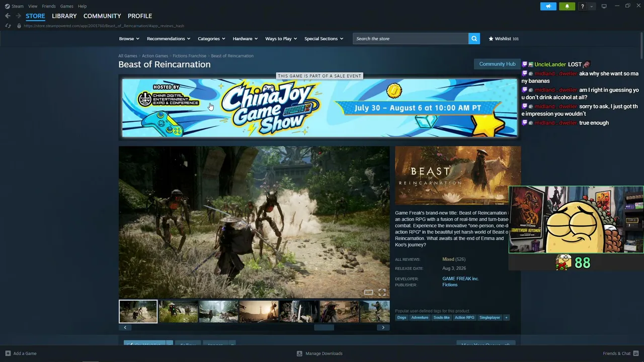644x362 pixels.
Task: Select the third screenshot thumbnail with misty forest
Action: click(218, 311)
